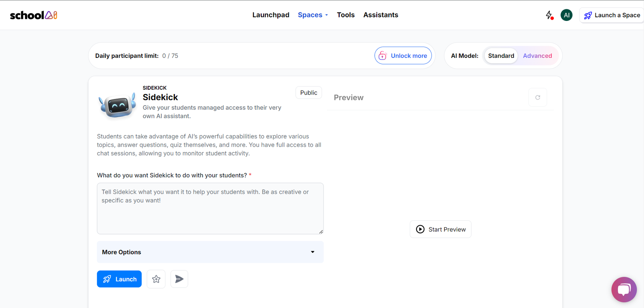Screen dimensions: 644x308
Task: Navigate to Assistants
Action: point(381,15)
